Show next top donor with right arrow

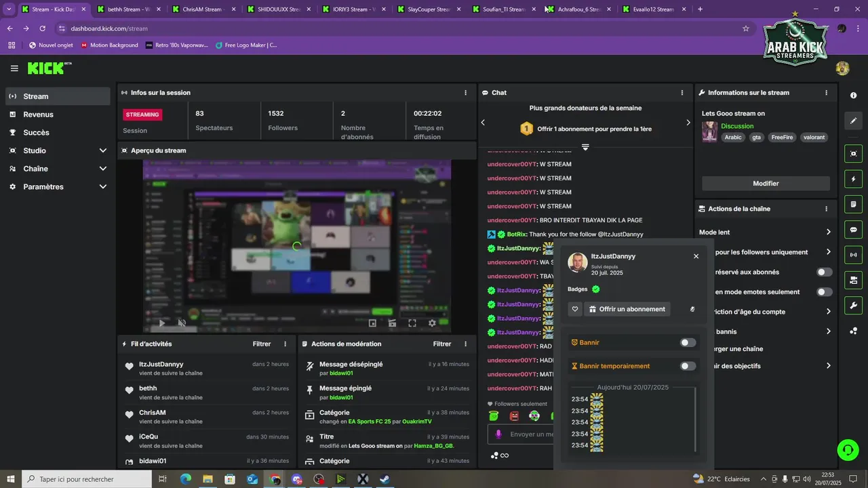pos(688,123)
